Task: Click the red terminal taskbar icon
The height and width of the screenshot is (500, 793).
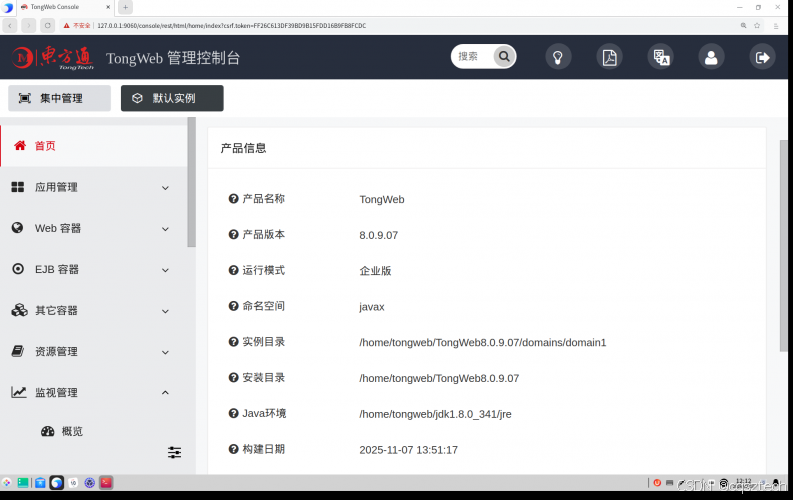Action: tap(106, 483)
